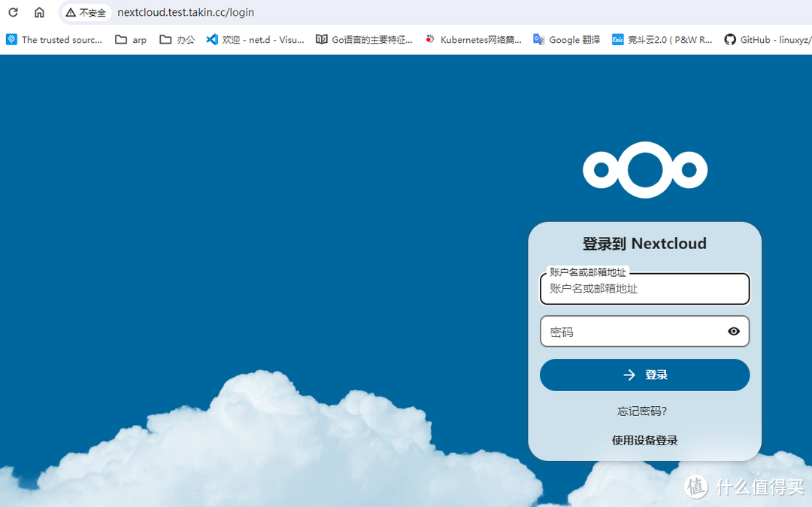Toggle password visibility with the eye icon
Viewport: 812px width, 507px height.
(733, 331)
